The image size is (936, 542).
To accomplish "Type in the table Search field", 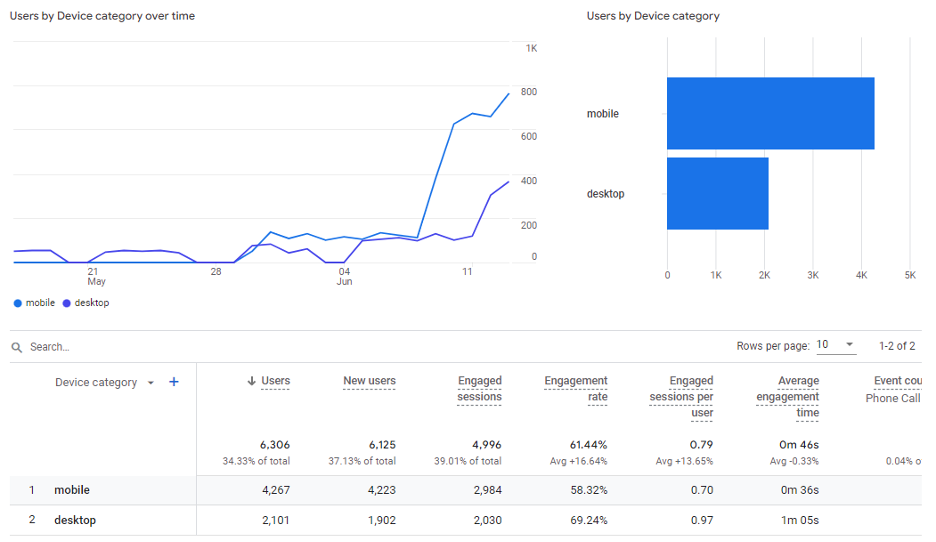I will pos(200,347).
